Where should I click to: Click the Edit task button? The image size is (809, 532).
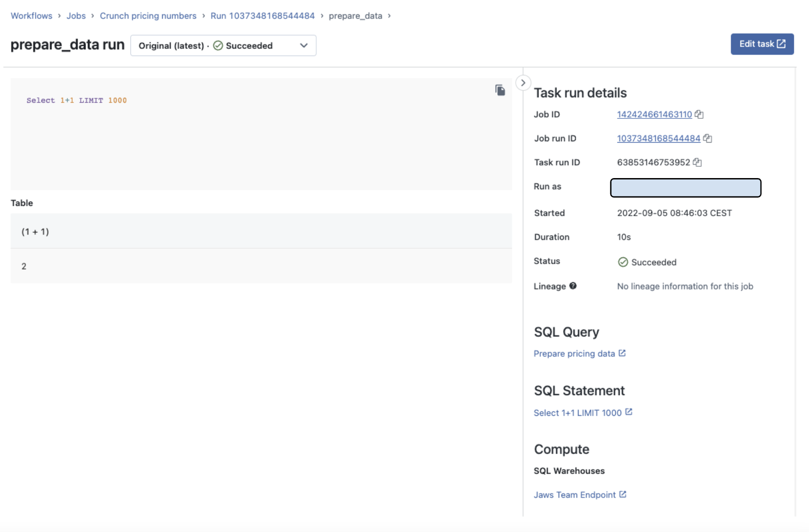click(x=762, y=44)
